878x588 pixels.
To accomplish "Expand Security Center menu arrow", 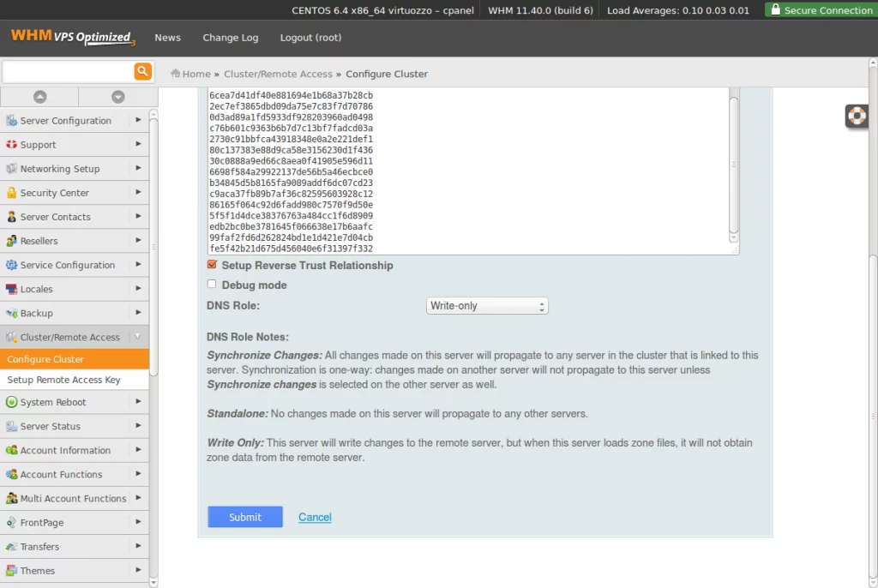I will 138,192.
